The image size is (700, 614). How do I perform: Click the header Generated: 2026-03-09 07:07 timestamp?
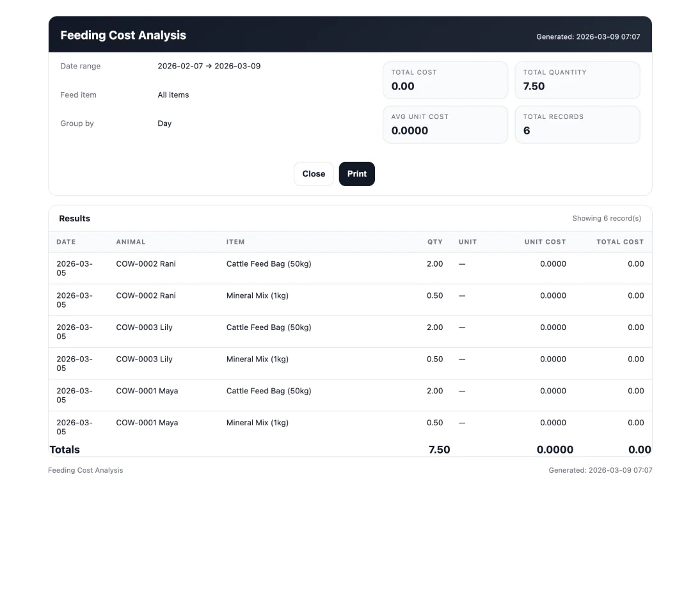(588, 36)
